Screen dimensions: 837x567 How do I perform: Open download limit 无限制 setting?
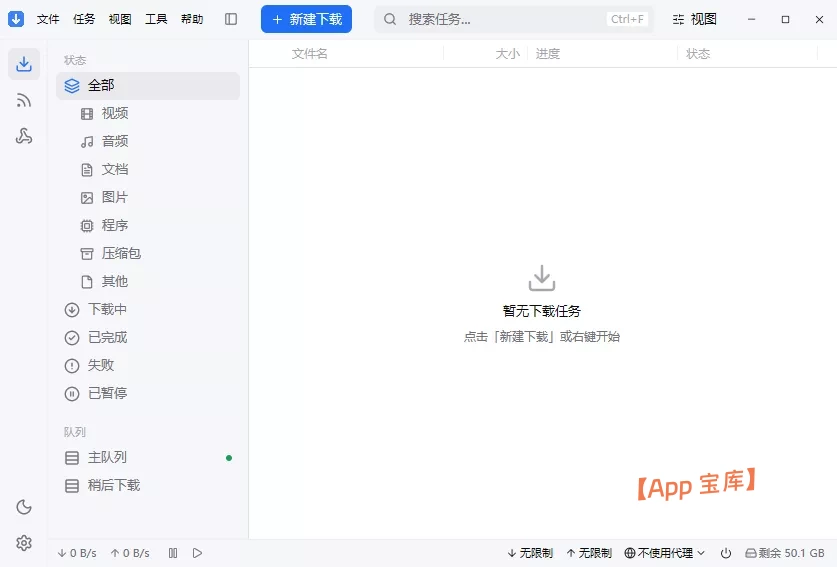pyautogui.click(x=530, y=553)
